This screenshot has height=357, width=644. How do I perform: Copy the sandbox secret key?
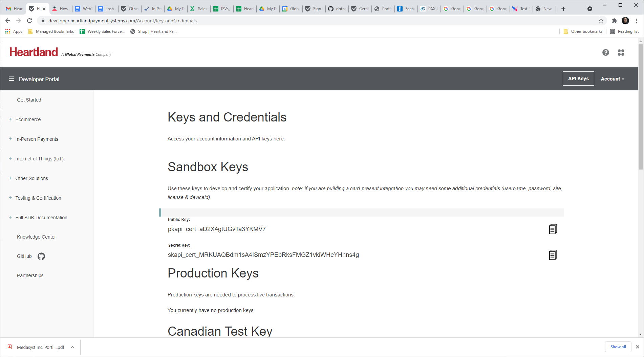553,255
